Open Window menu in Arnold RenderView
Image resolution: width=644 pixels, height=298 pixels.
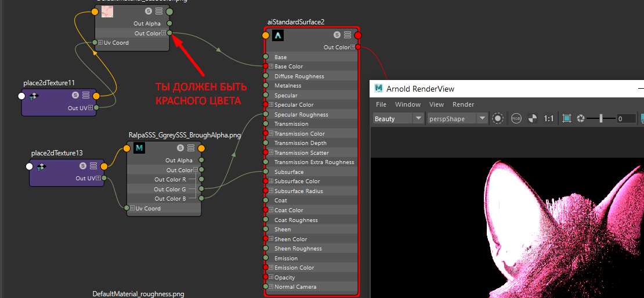tap(408, 105)
